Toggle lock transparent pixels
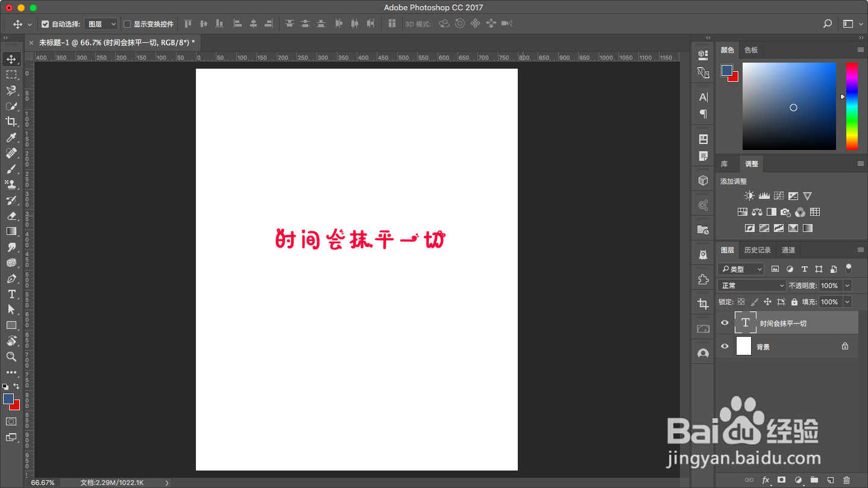This screenshot has width=868, height=488. point(741,302)
